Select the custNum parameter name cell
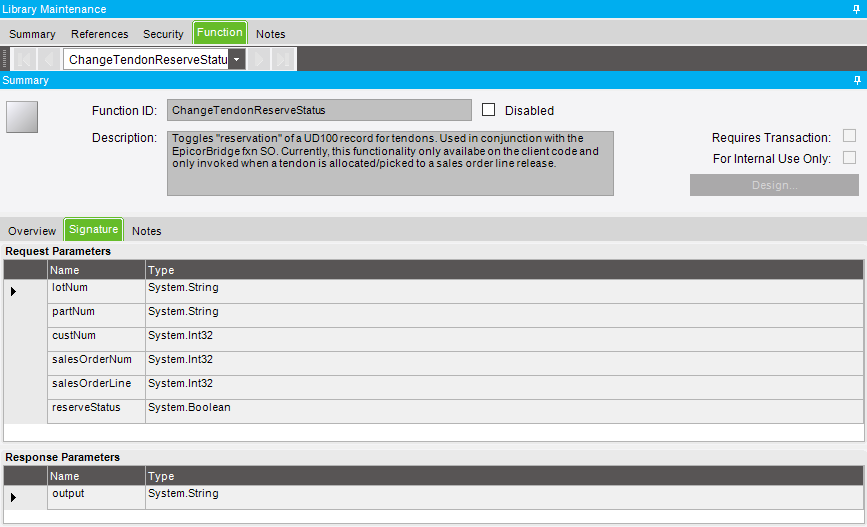The image size is (867, 527). (96, 339)
